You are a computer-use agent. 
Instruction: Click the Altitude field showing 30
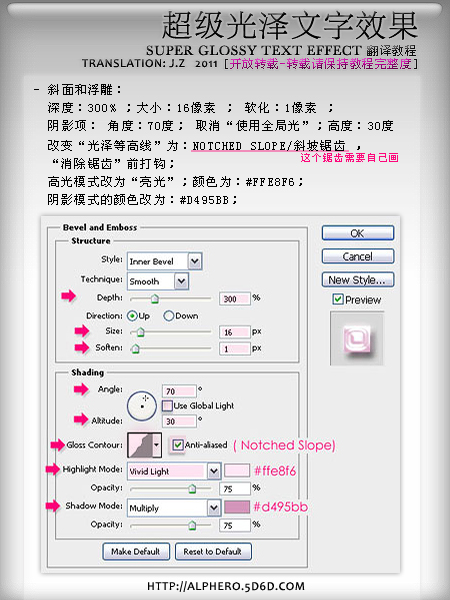[x=179, y=421]
